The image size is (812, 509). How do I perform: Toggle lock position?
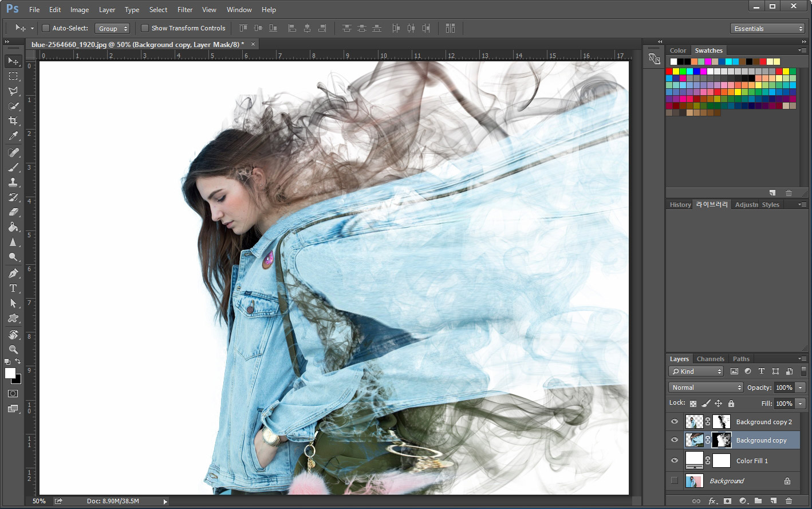pos(719,404)
